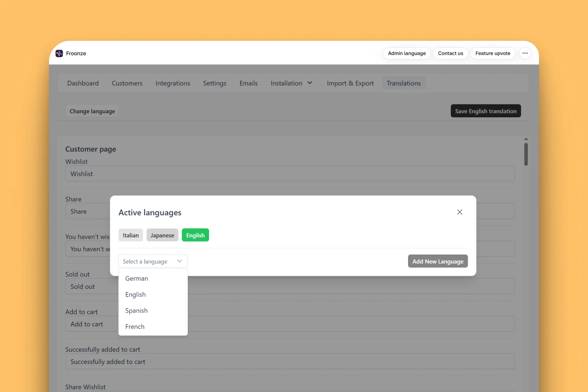Open the Integrations tab
Image resolution: width=588 pixels, height=392 pixels.
[173, 83]
